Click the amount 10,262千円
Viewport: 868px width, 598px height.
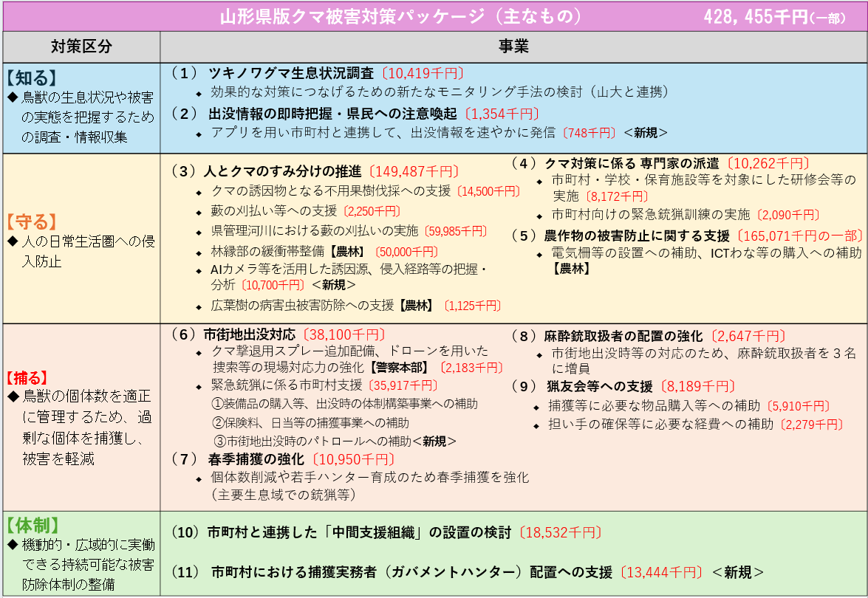coord(768,163)
